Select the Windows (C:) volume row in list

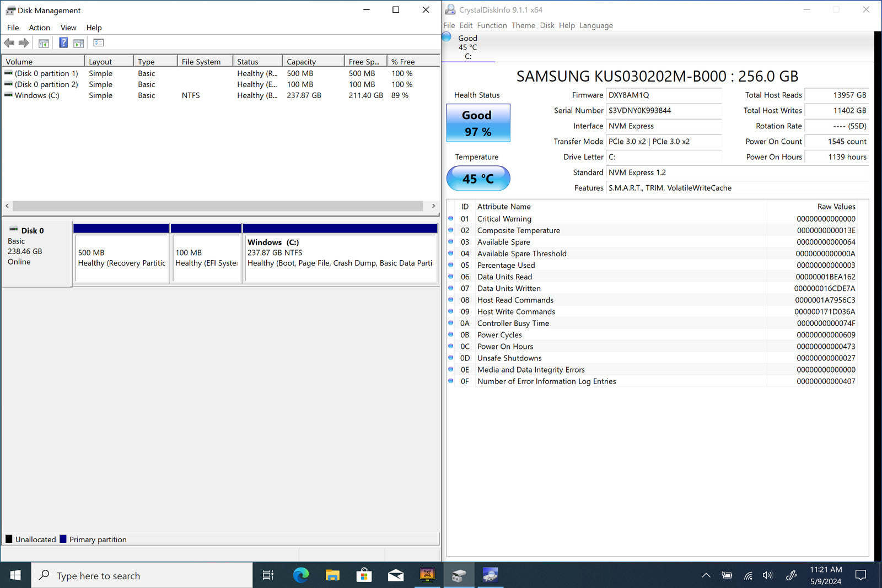37,95
